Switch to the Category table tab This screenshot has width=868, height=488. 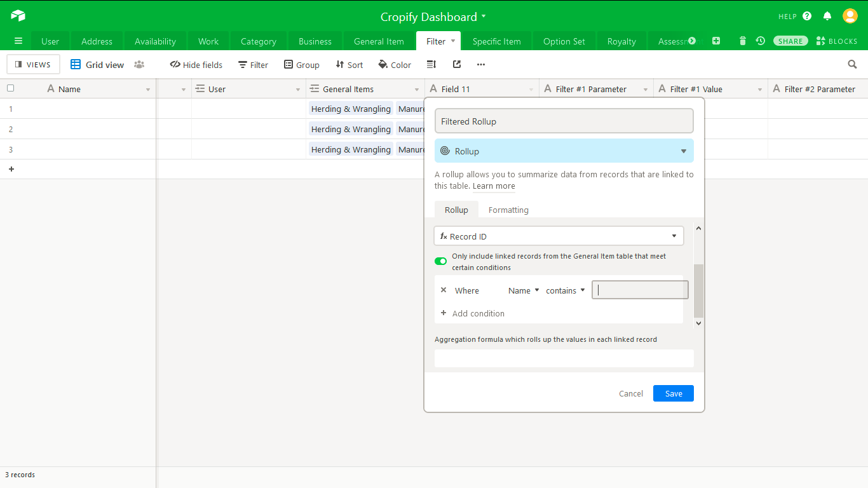259,41
